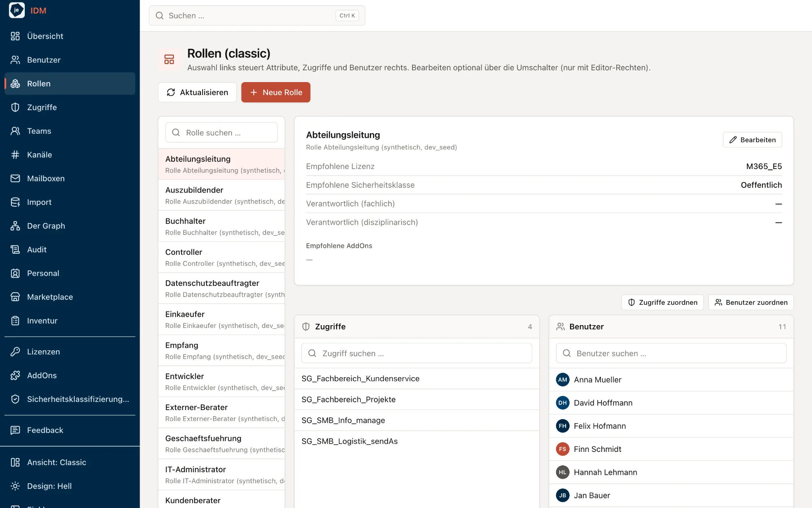
Task: Click the Audit log icon
Action: 15,250
